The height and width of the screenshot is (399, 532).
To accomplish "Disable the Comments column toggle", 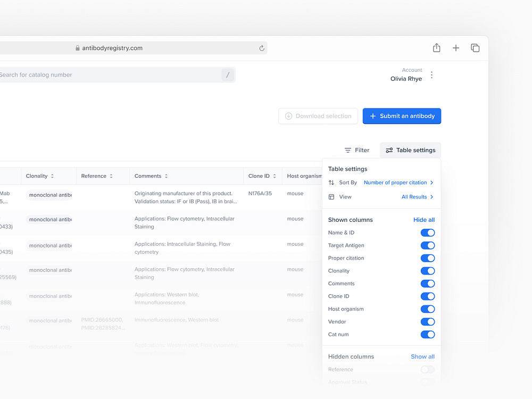I will tap(428, 284).
